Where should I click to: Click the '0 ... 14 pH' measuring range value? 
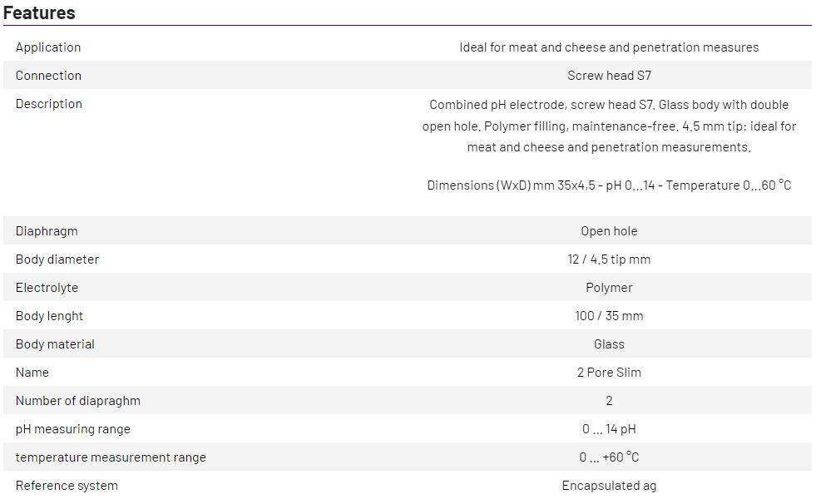tap(609, 429)
